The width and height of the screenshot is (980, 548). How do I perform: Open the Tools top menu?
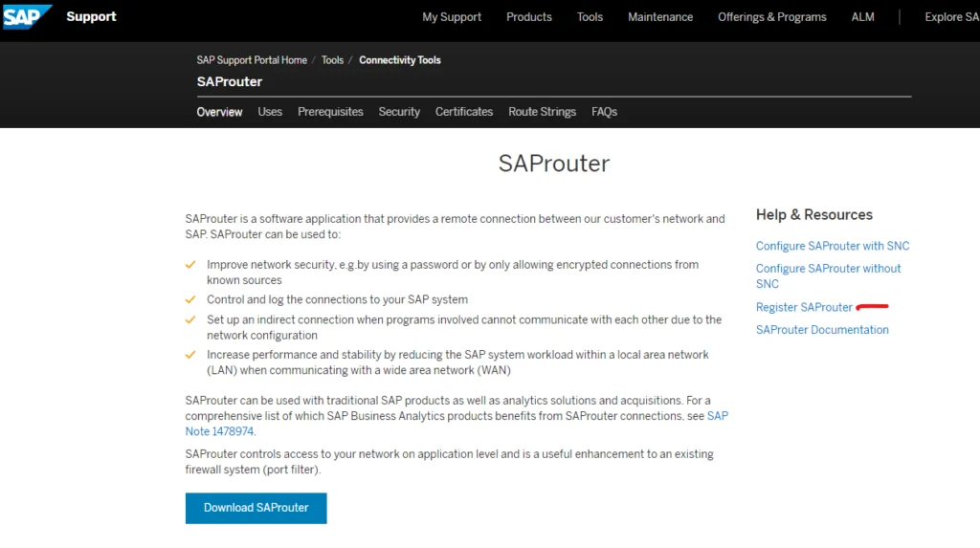coord(590,17)
